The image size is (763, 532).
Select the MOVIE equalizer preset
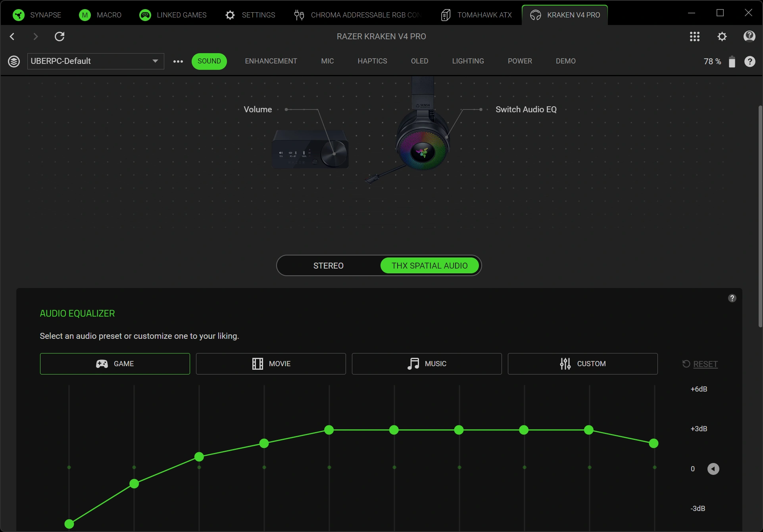coord(271,364)
